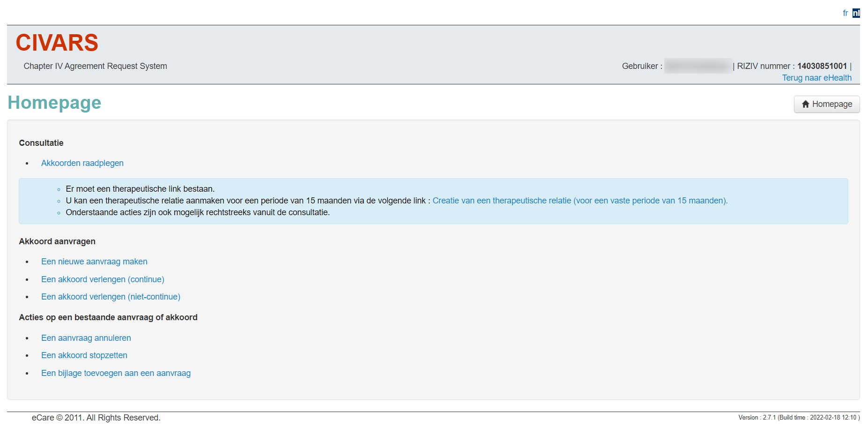868x428 pixels.
Task: Click the eCare © 2011 footer text
Action: point(96,418)
